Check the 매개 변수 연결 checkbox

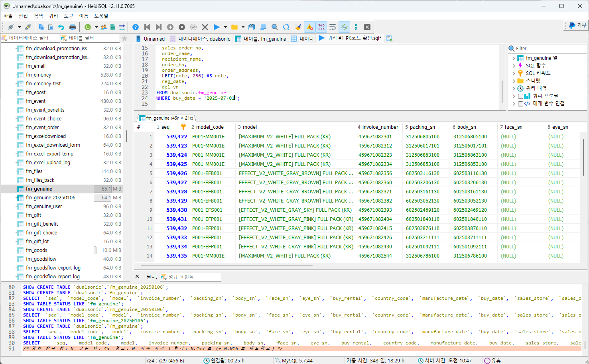point(520,104)
